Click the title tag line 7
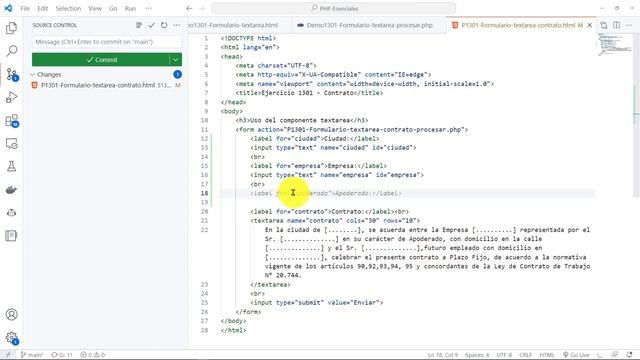Screen dimensions: 640x360 [x=309, y=93]
